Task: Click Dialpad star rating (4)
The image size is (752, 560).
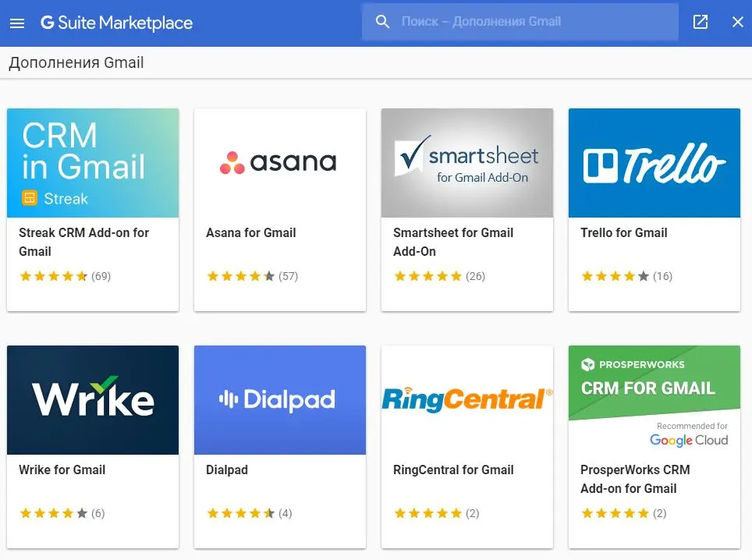Action: point(249,513)
